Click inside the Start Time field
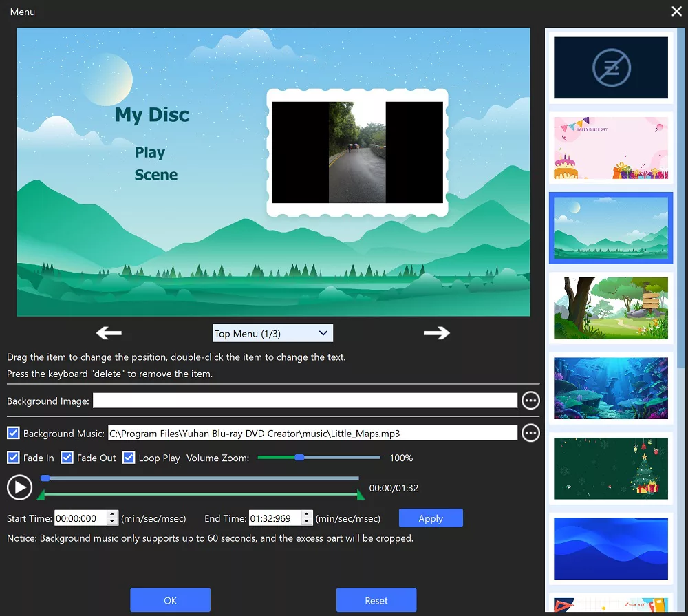 click(x=80, y=518)
